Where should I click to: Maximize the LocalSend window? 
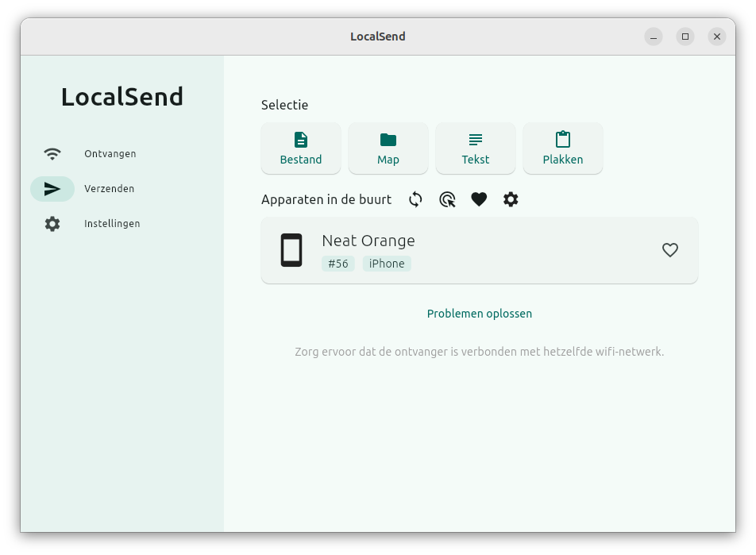click(685, 37)
